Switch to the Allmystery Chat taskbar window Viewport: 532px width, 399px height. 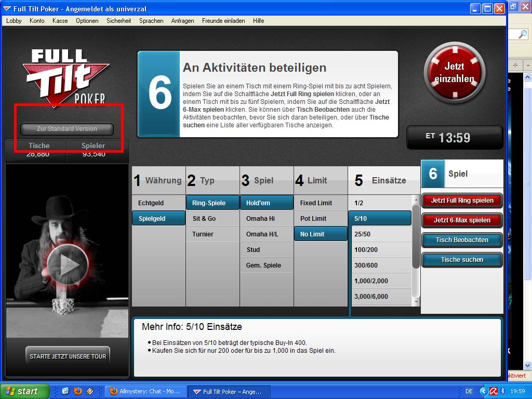(146, 392)
